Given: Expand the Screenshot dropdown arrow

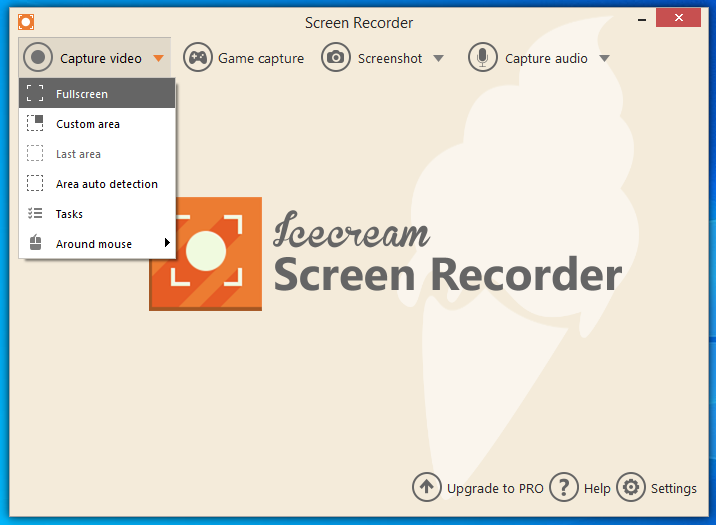Looking at the screenshot, I should [438, 59].
